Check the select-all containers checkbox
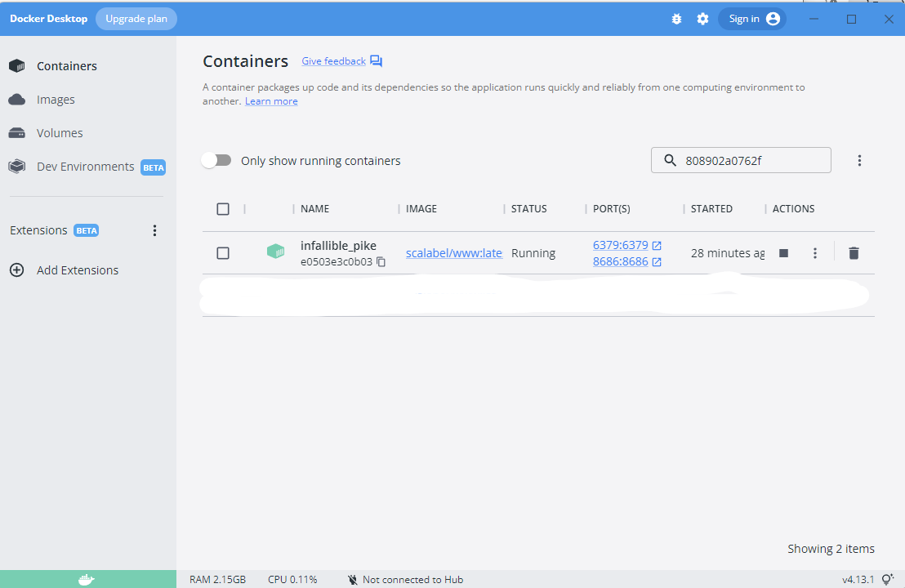 point(223,209)
